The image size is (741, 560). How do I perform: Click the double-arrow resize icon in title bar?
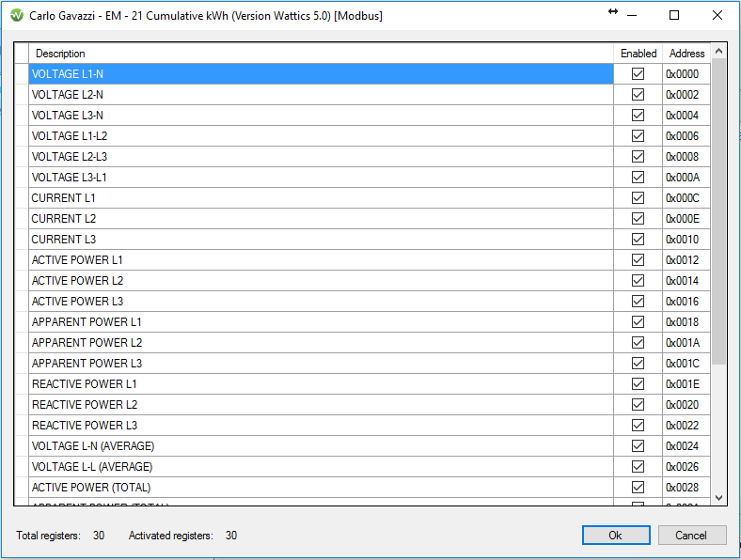point(613,12)
